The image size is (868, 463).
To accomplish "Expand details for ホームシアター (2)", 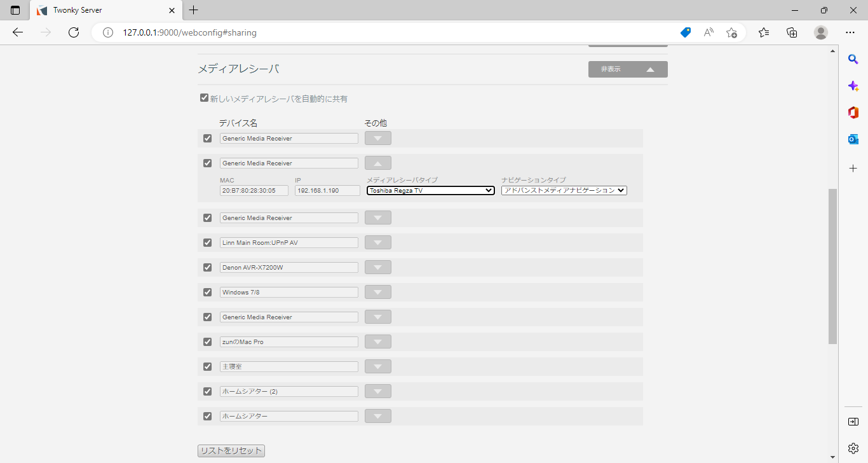I will (x=378, y=391).
